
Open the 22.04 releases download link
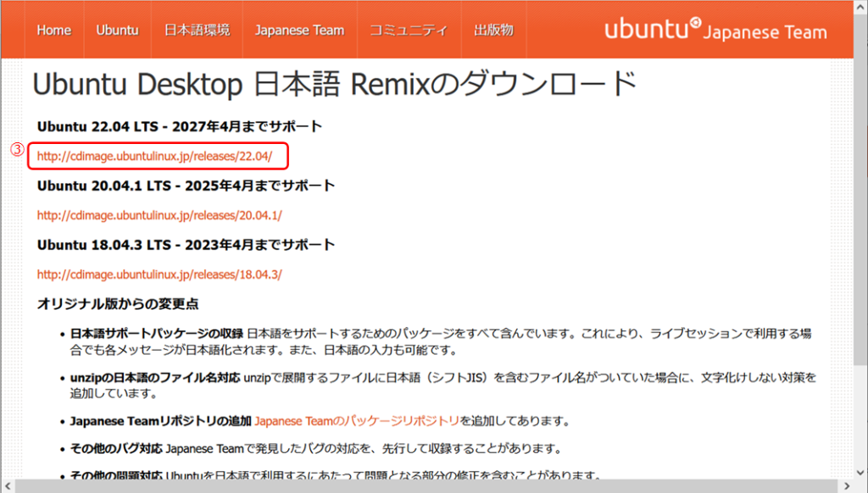click(x=154, y=157)
